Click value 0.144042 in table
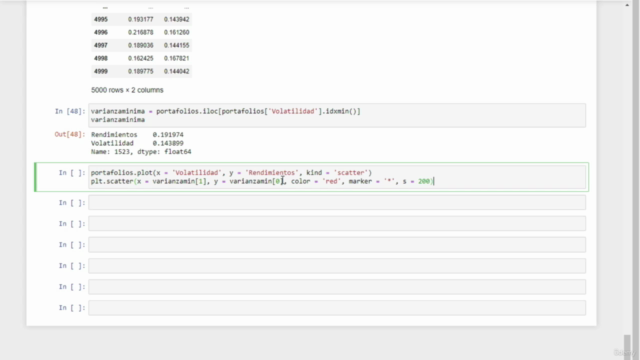The width and height of the screenshot is (640, 360). pyautogui.click(x=176, y=71)
